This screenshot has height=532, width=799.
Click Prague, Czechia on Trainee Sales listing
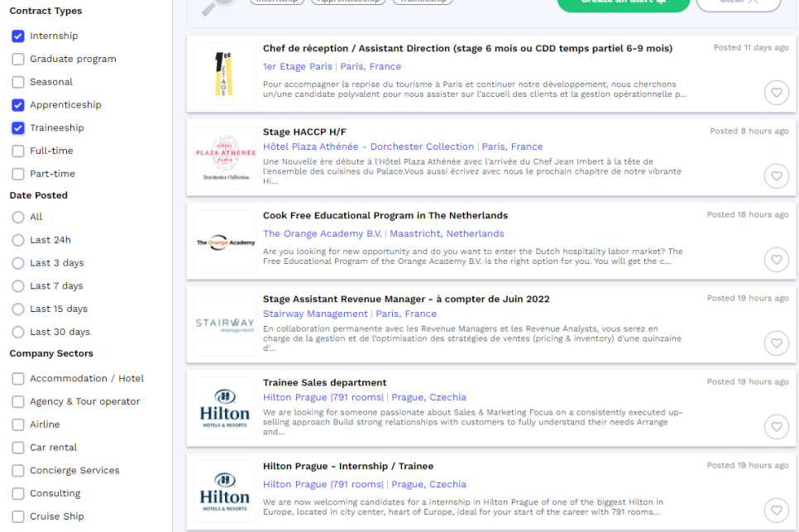tap(428, 397)
